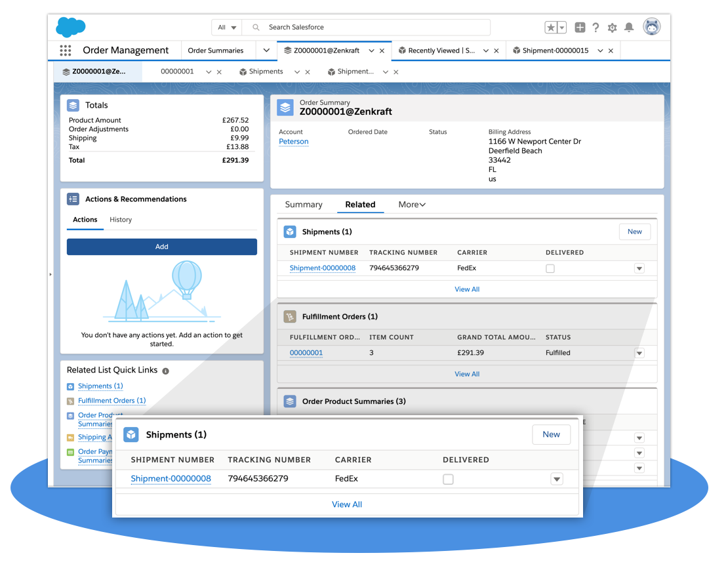Open the All search scope dropdown
The height and width of the screenshot is (570, 728).
pos(227,28)
